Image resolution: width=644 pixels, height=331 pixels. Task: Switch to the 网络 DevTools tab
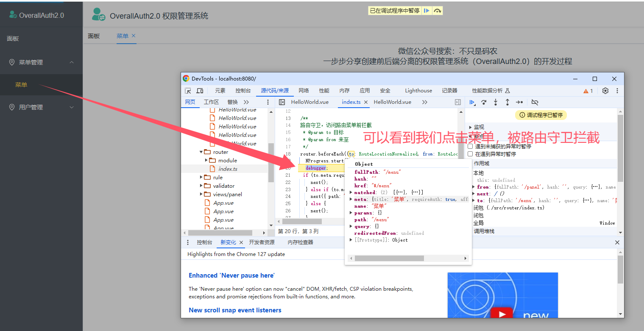[x=304, y=91]
